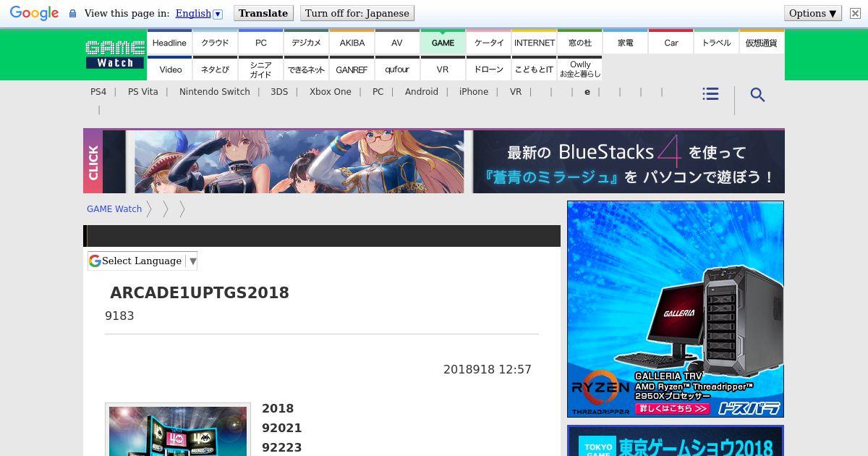Open the Headline tab

(169, 43)
